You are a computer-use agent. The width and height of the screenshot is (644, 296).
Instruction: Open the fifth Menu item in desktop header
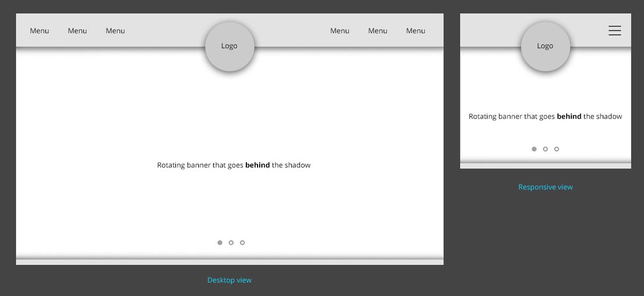[378, 31]
